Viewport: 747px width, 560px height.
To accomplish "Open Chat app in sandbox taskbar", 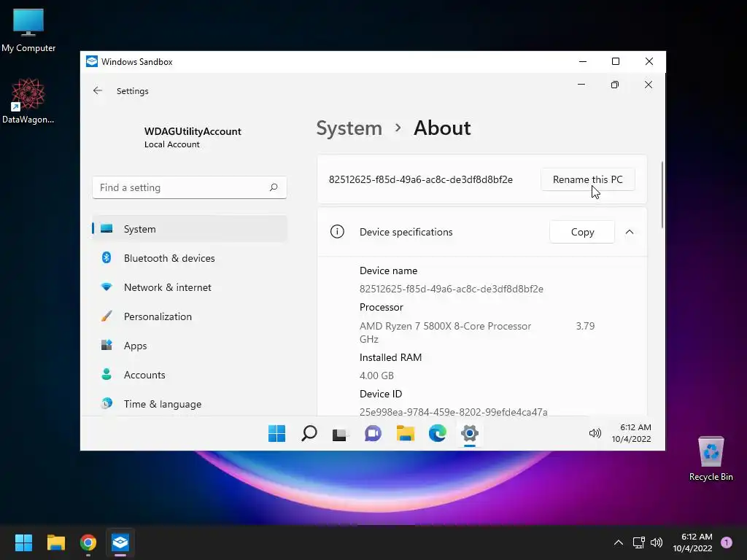I will (x=373, y=433).
